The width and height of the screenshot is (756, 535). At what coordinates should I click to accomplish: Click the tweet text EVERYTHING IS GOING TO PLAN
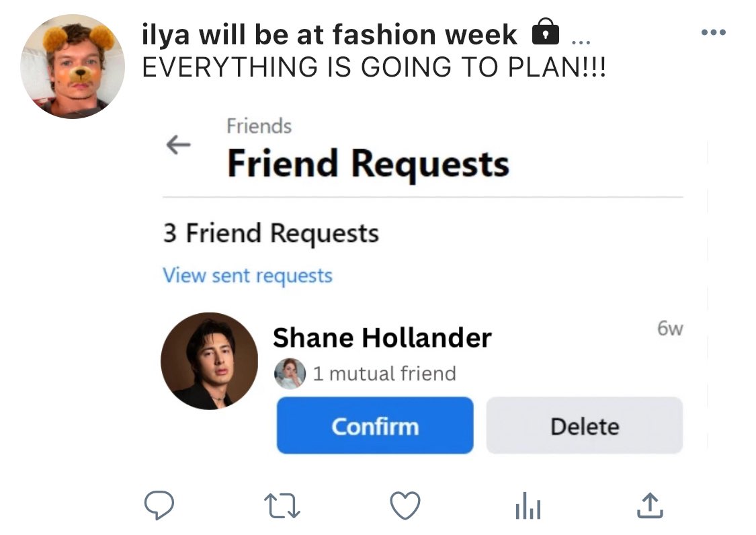[x=374, y=67]
